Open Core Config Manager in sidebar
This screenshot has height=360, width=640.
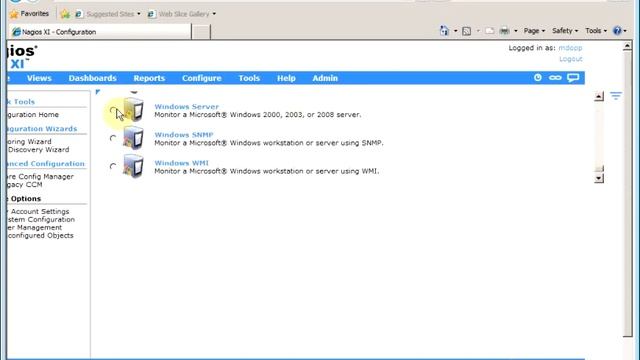[40, 177]
